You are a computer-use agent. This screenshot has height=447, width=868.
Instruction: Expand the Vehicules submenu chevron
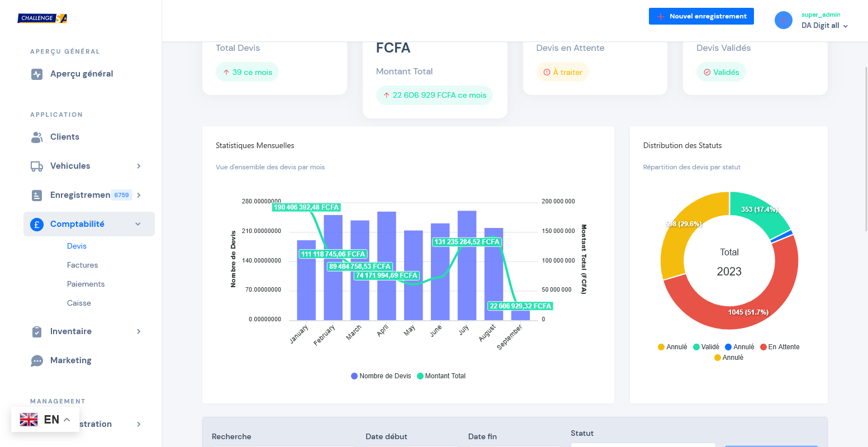point(139,166)
